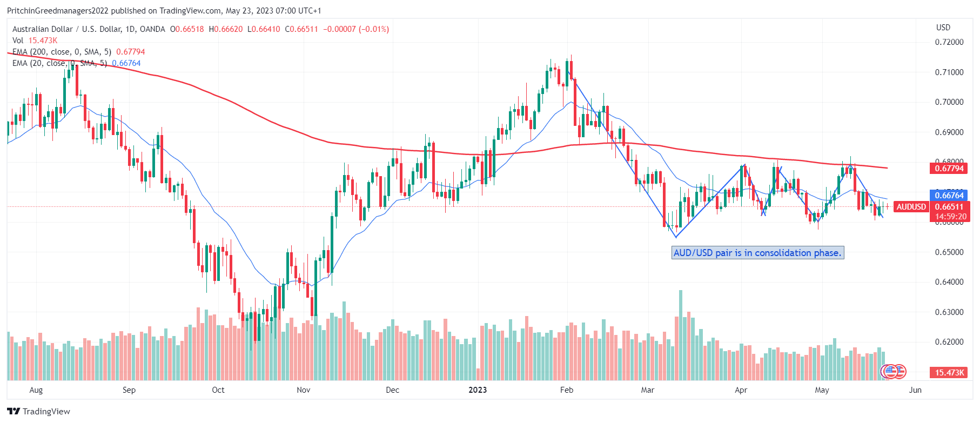Click the May label on the time axis
980x423 pixels.
tap(822, 390)
